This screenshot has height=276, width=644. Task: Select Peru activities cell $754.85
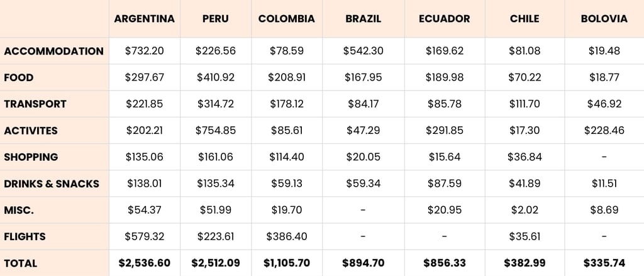click(216, 131)
